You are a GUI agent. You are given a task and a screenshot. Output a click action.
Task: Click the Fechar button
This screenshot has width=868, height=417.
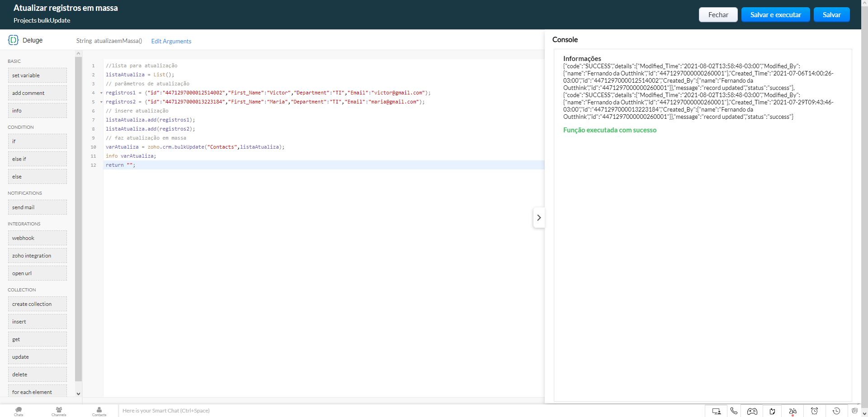pos(718,15)
